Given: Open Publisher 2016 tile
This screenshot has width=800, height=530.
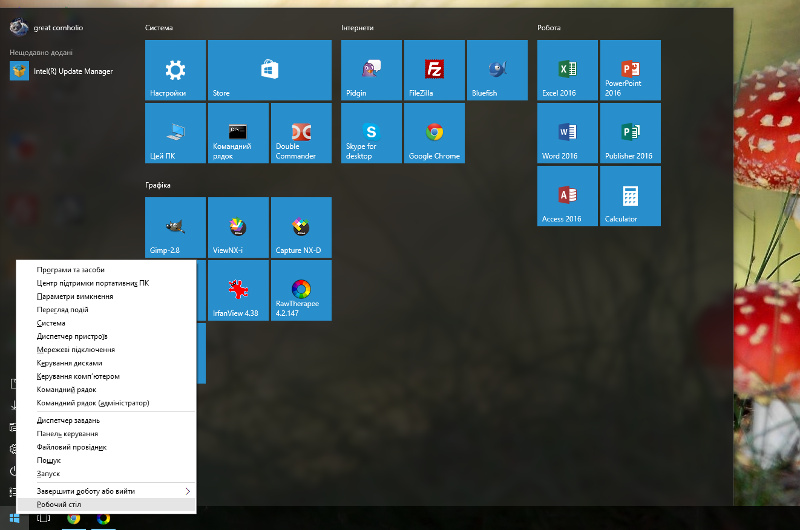Looking at the screenshot, I should pos(631,133).
